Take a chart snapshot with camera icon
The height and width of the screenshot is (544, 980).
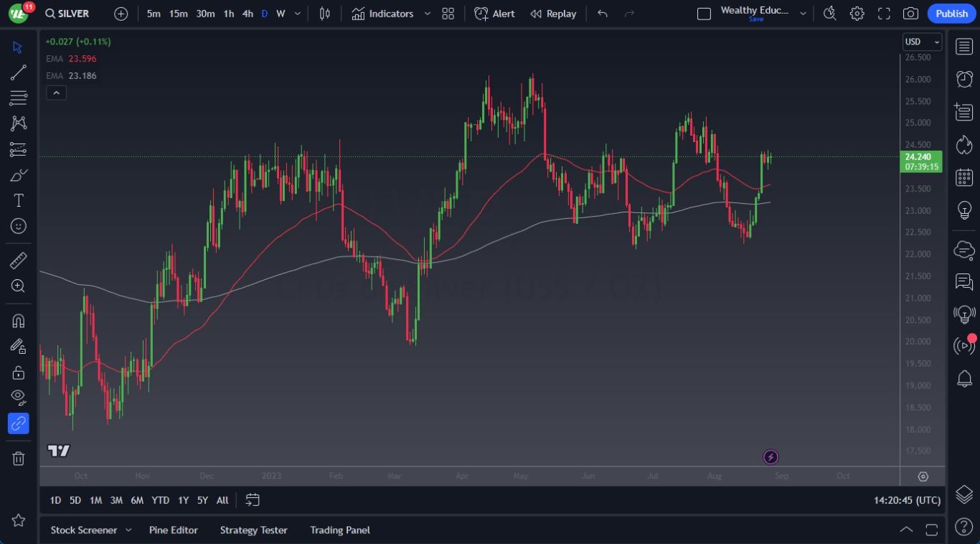910,14
